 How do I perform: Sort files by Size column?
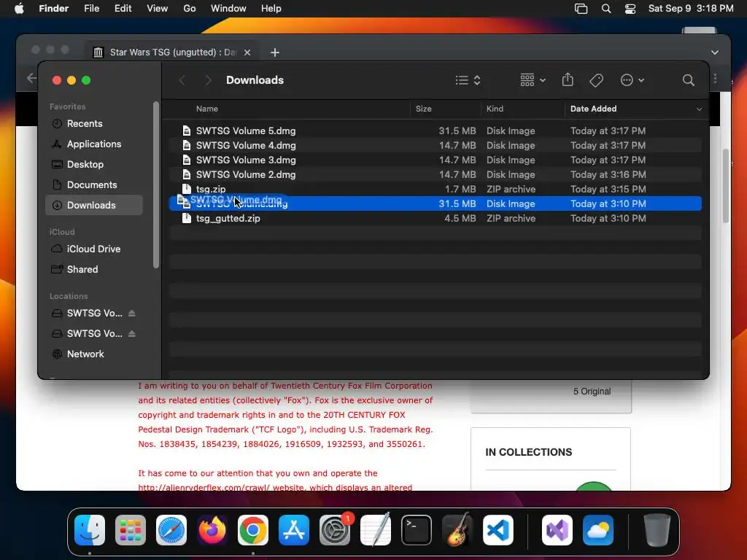423,109
